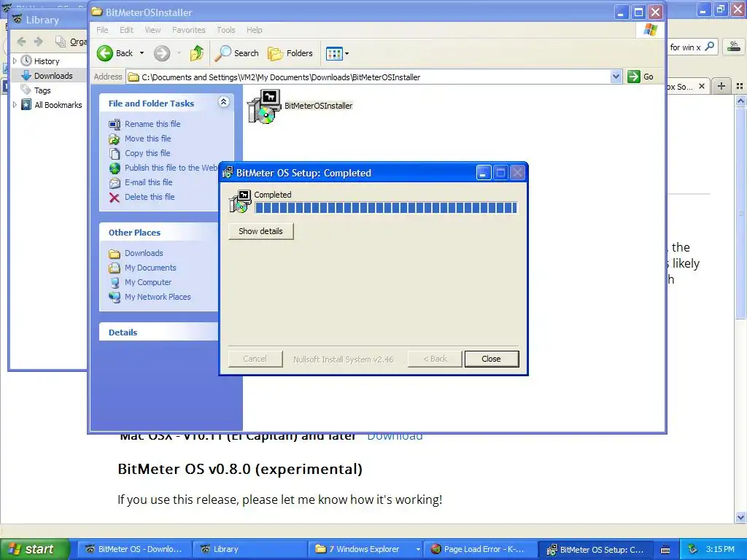Image resolution: width=747 pixels, height=560 pixels.
Task: Open Search in the Explorer toolbar
Action: tap(237, 53)
